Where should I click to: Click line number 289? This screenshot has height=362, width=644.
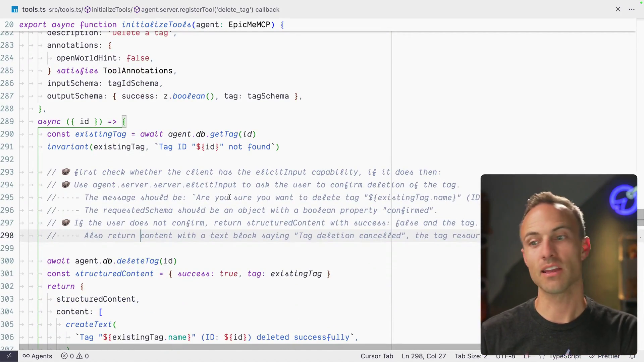pyautogui.click(x=7, y=121)
